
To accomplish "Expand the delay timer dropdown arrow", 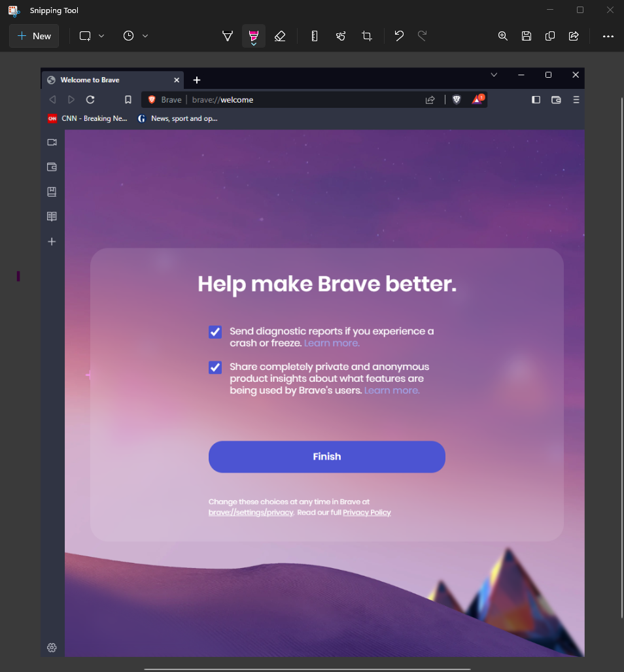I will point(145,36).
